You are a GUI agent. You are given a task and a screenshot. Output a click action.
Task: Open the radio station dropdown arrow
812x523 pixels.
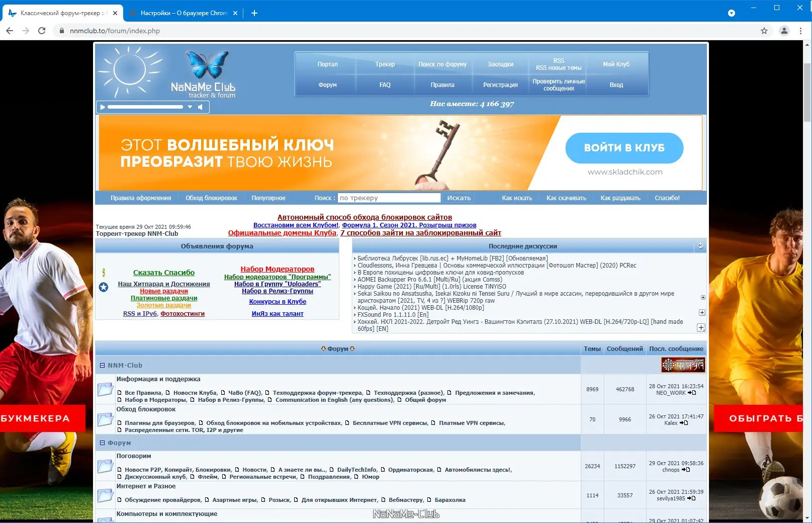(190, 107)
